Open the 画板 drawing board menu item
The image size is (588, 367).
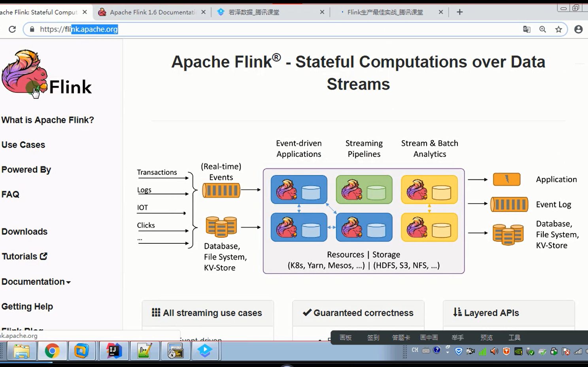pyautogui.click(x=346, y=337)
